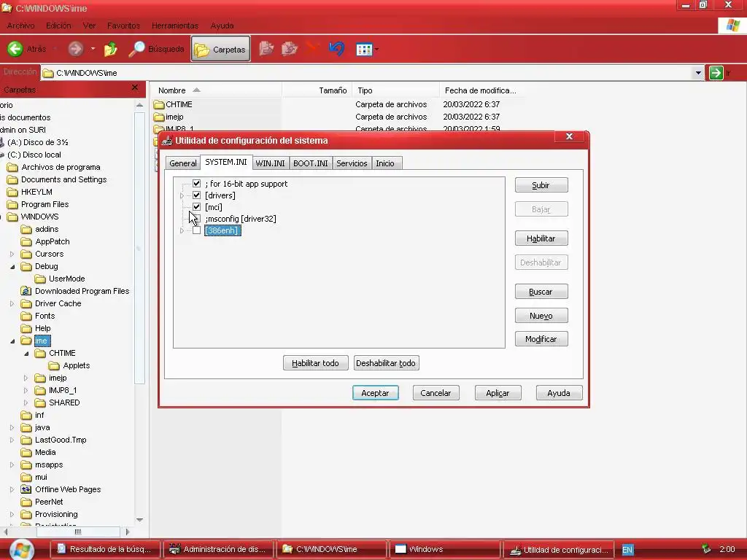This screenshot has width=747, height=560.
Task: Open the Views icon in toolbar
Action: click(364, 49)
